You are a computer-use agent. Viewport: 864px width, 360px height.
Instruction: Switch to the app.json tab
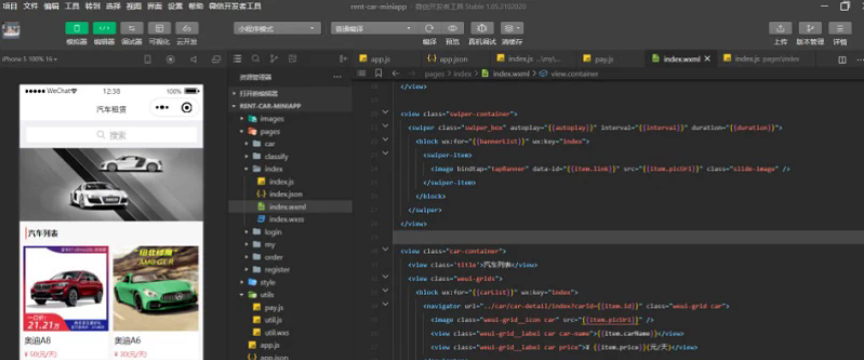[x=454, y=58]
